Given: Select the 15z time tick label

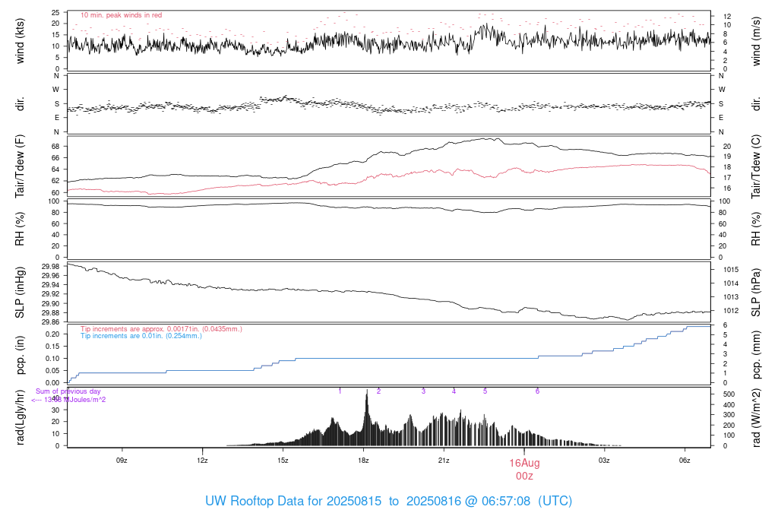Looking at the screenshot, I should (283, 460).
